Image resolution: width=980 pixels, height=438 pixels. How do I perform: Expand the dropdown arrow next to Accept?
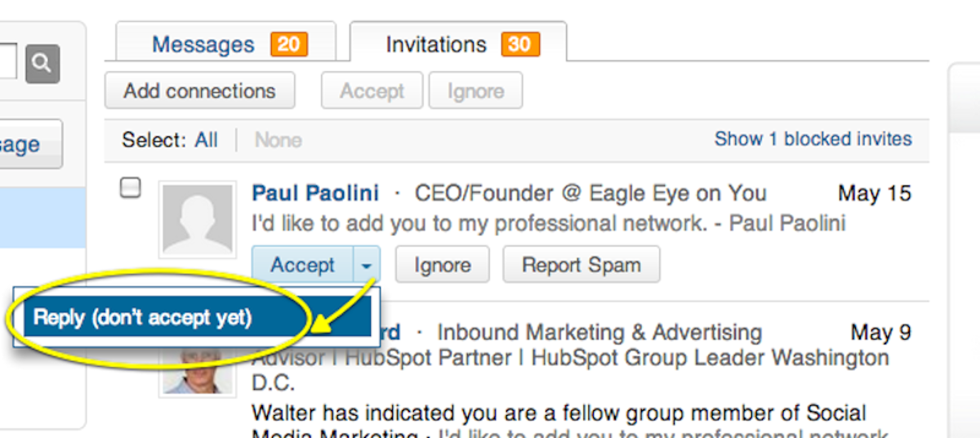coord(367,266)
